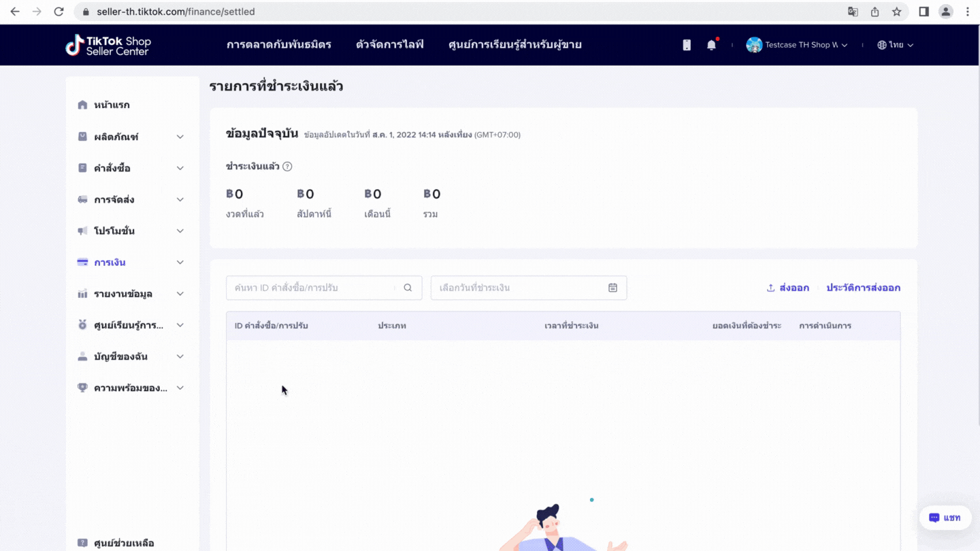Click the Google Translate icon in address bar
Image resolution: width=980 pixels, height=551 pixels.
click(x=853, y=12)
